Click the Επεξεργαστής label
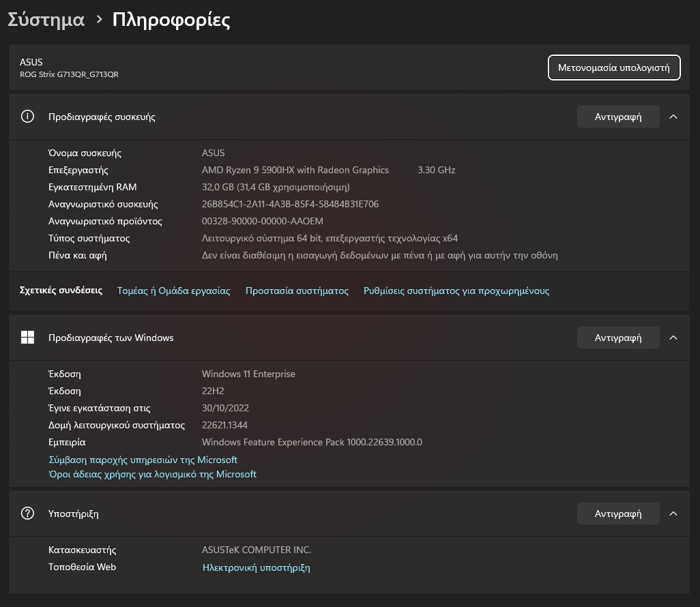The width and height of the screenshot is (700, 607). [x=78, y=170]
